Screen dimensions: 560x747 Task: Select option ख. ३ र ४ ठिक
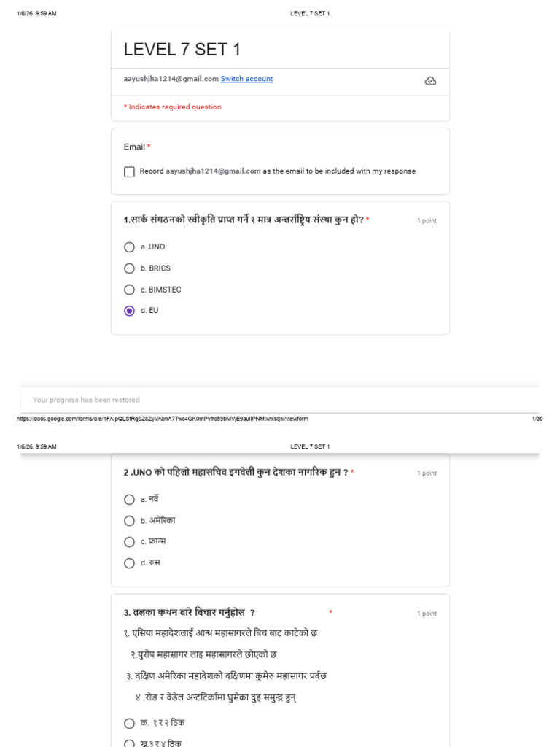[130, 743]
